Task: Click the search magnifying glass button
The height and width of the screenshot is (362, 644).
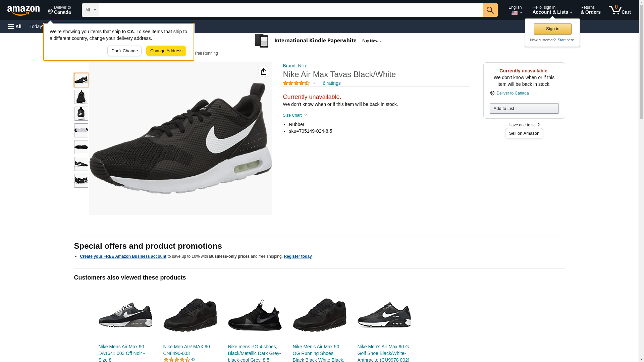Action: point(490,10)
